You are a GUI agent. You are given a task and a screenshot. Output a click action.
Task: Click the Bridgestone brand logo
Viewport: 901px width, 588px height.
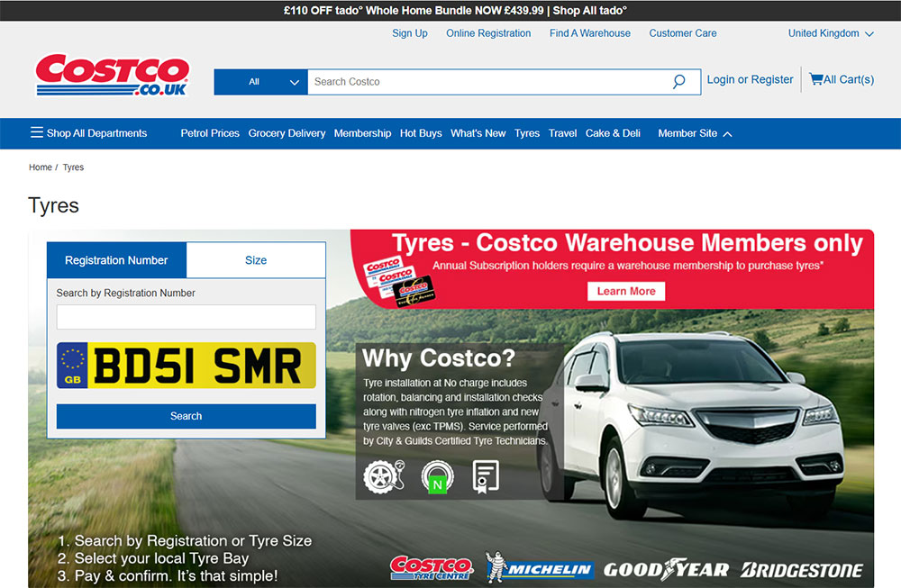802,570
